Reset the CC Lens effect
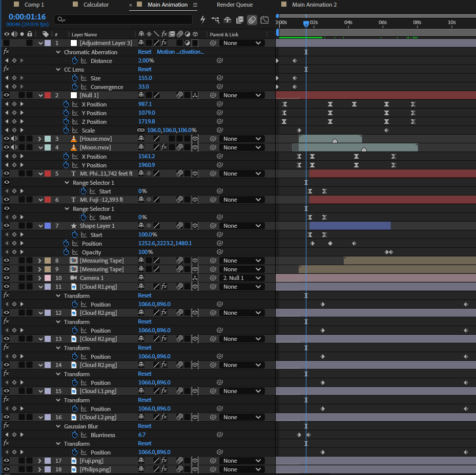Viewport: 476px width, 475px height. [144, 69]
